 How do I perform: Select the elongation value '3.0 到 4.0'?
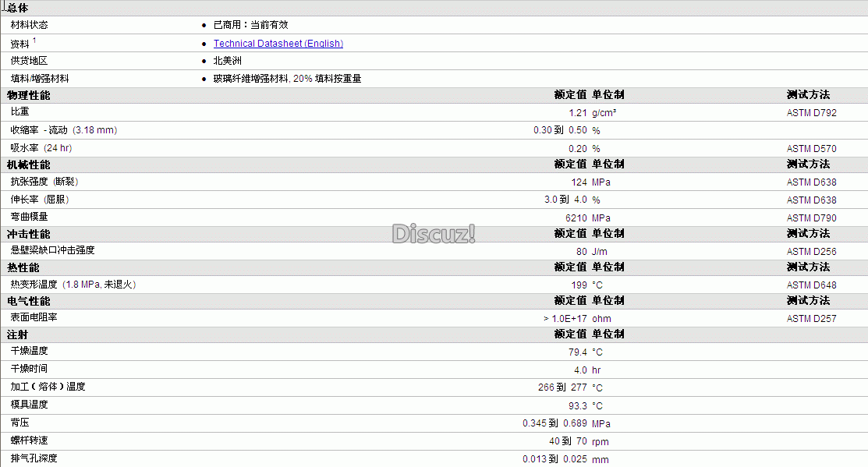click(565, 199)
